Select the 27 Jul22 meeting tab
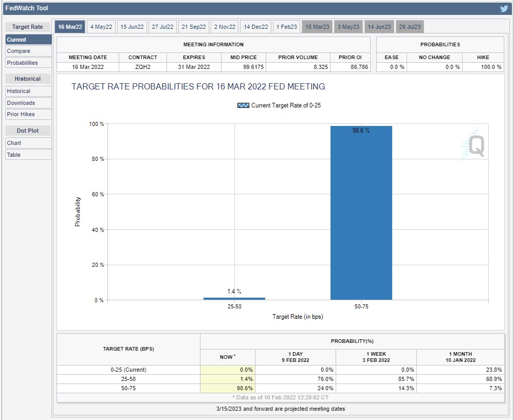Viewport: 514px width, 420px height. point(162,27)
